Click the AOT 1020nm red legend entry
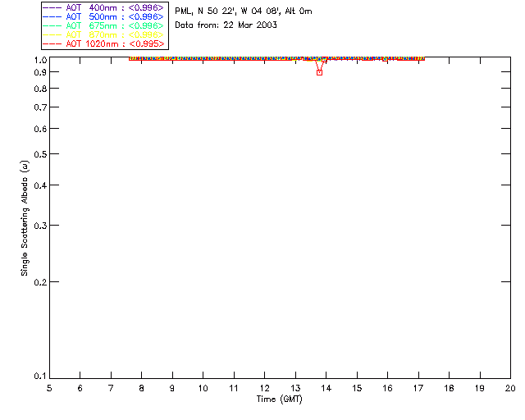Screen dimensions: 525x420 103,43
